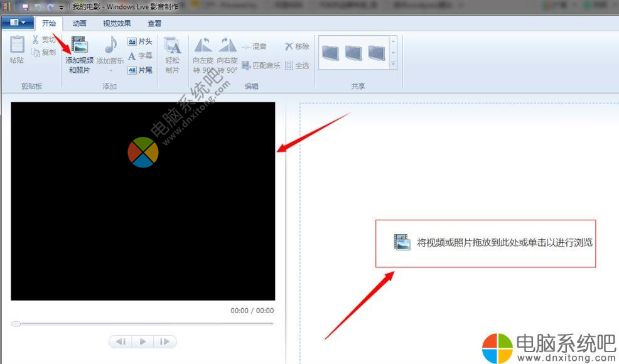Open the quick access toolbar customize dropdown
Image resolution: width=619 pixels, height=364 pixels.
[x=61, y=8]
